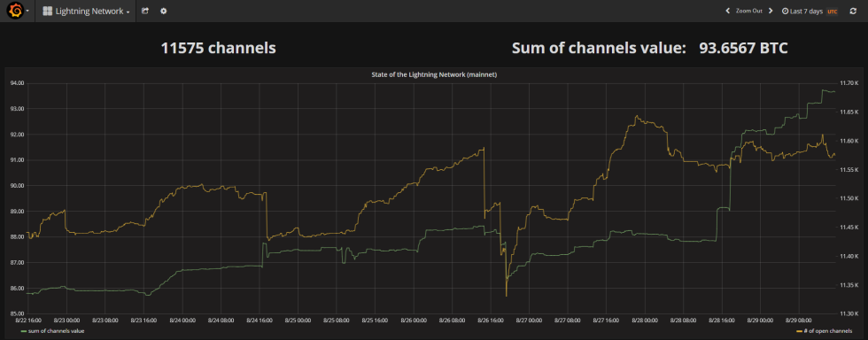
Task: Shift time range backward with left arrow
Action: point(728,11)
